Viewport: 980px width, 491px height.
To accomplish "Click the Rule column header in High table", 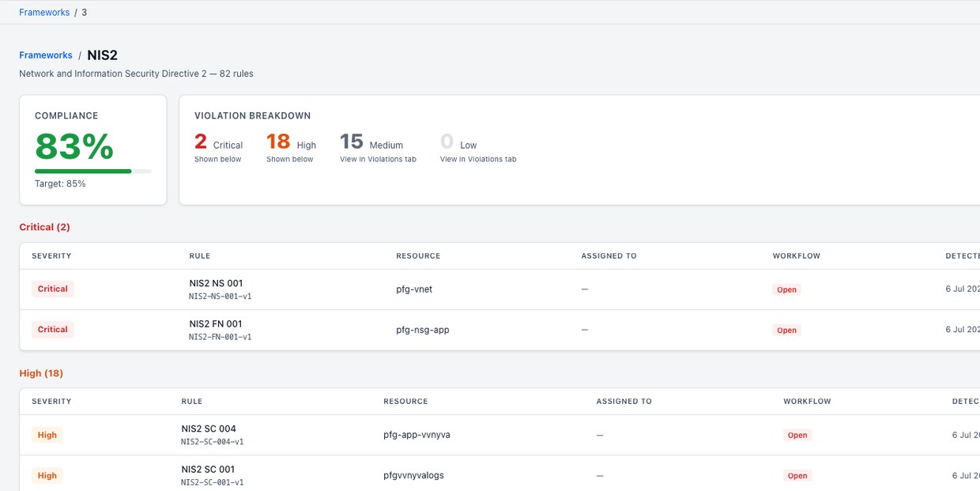I will [x=192, y=402].
